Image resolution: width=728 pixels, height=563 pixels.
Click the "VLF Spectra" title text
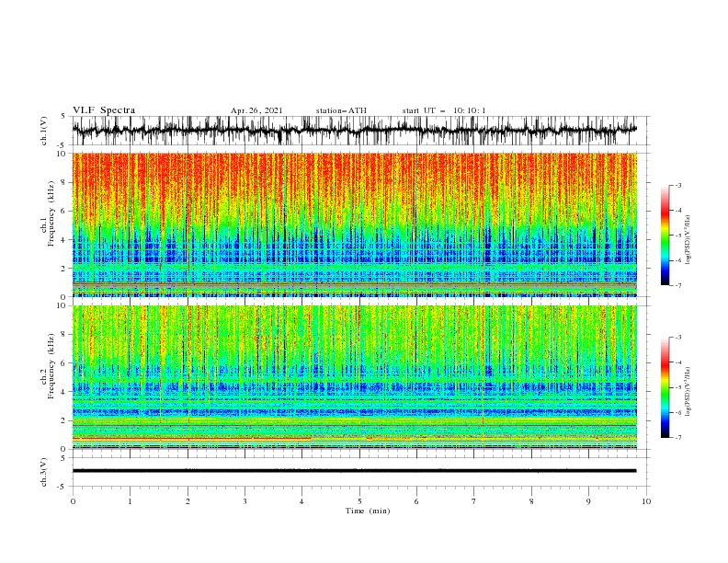coord(104,110)
